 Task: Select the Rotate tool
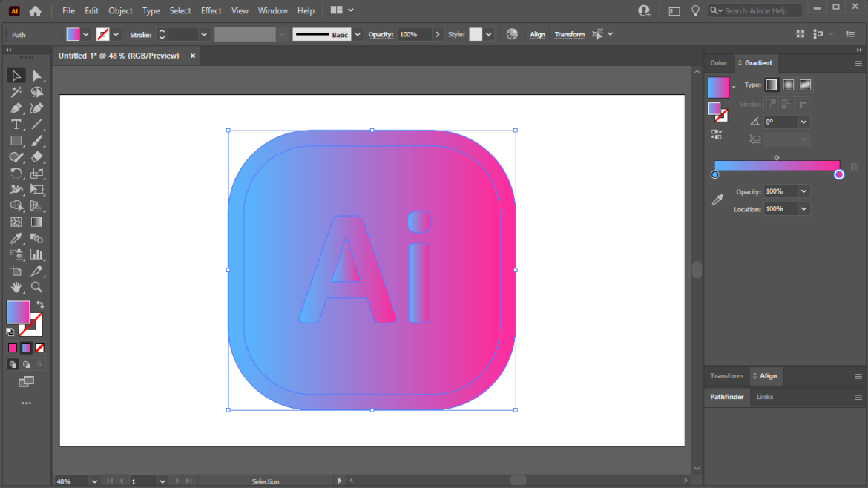16,173
